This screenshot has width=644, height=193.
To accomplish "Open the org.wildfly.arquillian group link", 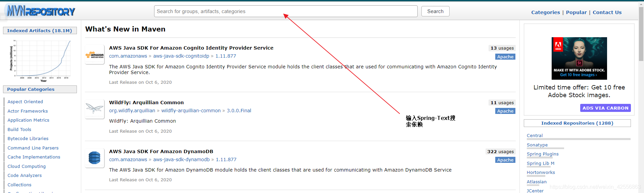I will 132,111.
